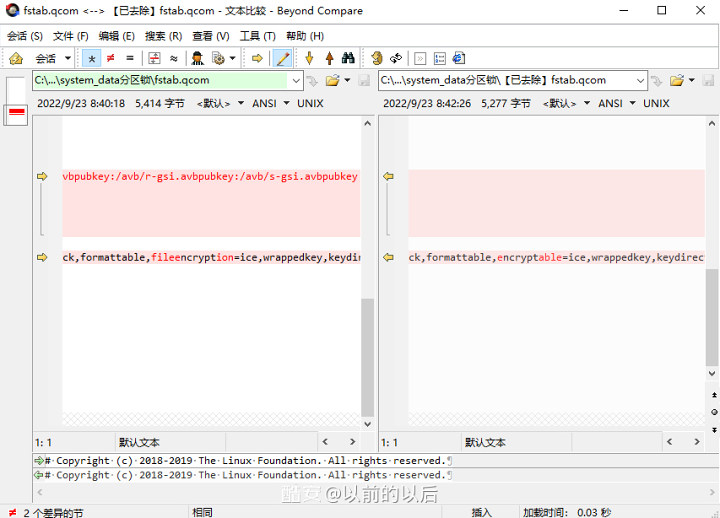
Task: Click right pane horizontal scroll left arrow
Action: tap(669, 442)
